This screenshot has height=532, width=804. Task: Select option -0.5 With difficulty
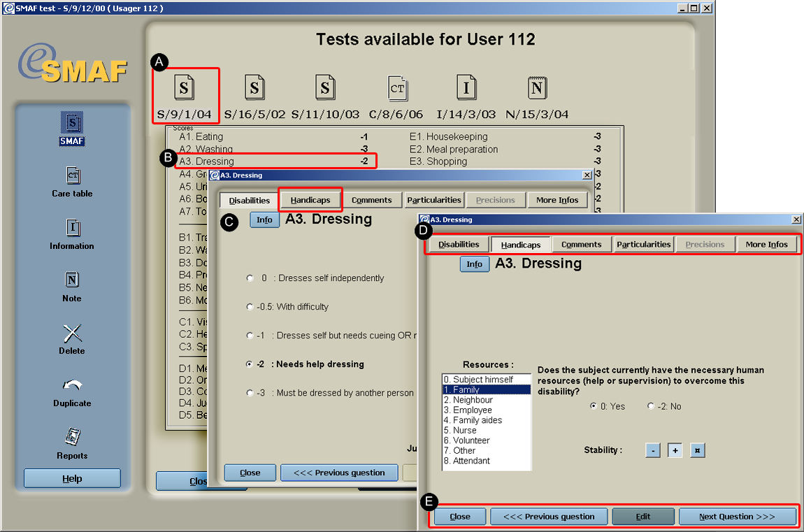click(x=250, y=306)
